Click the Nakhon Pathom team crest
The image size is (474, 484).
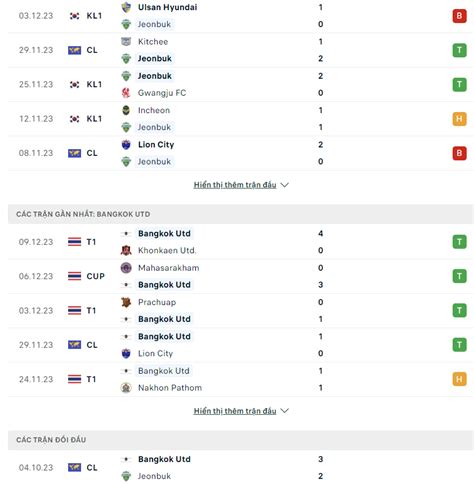coord(126,388)
